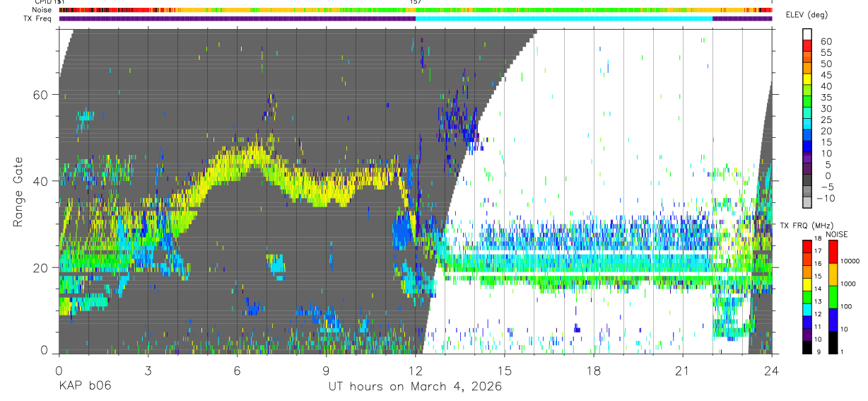Click the '24' tick on the UT hours axis
The height and width of the screenshot is (401, 868).
tap(772, 371)
